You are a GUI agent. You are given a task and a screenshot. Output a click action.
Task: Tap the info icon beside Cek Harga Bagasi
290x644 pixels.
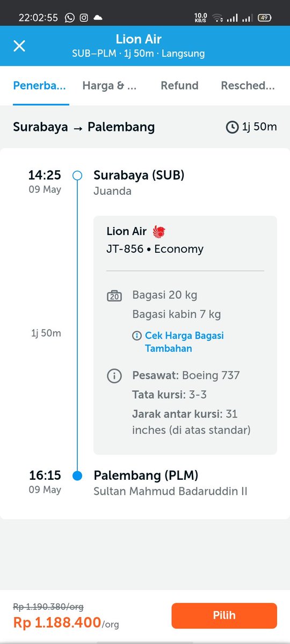coord(137,335)
